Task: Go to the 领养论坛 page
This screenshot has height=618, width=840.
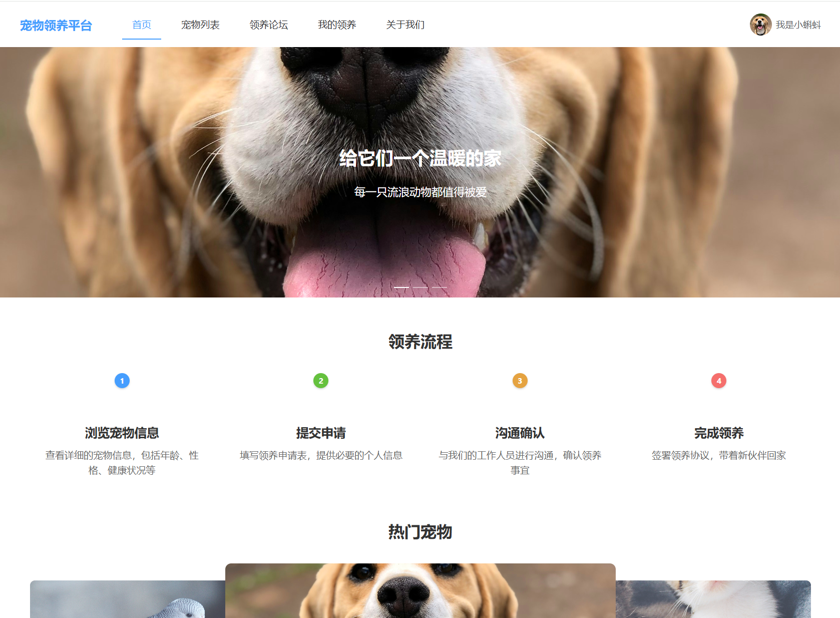Action: 269,25
